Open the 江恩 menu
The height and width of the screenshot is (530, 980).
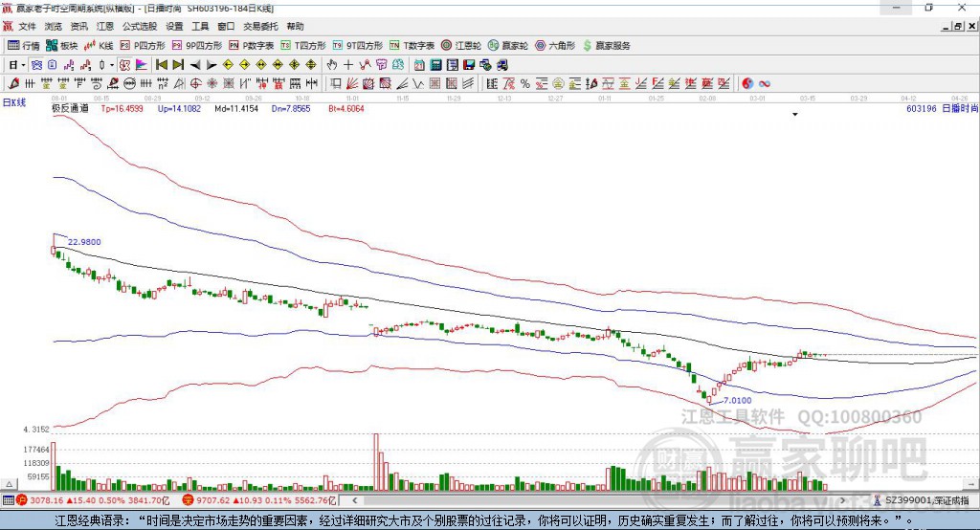click(105, 26)
